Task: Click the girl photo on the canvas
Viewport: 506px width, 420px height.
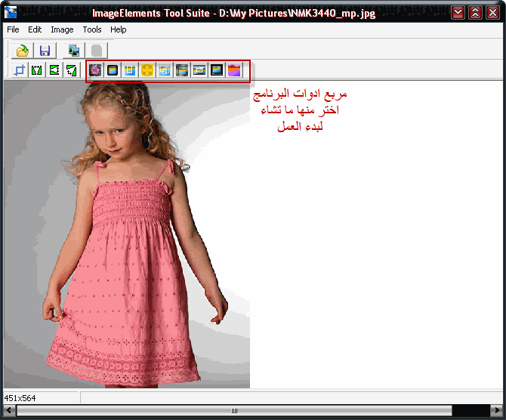Action: click(127, 234)
